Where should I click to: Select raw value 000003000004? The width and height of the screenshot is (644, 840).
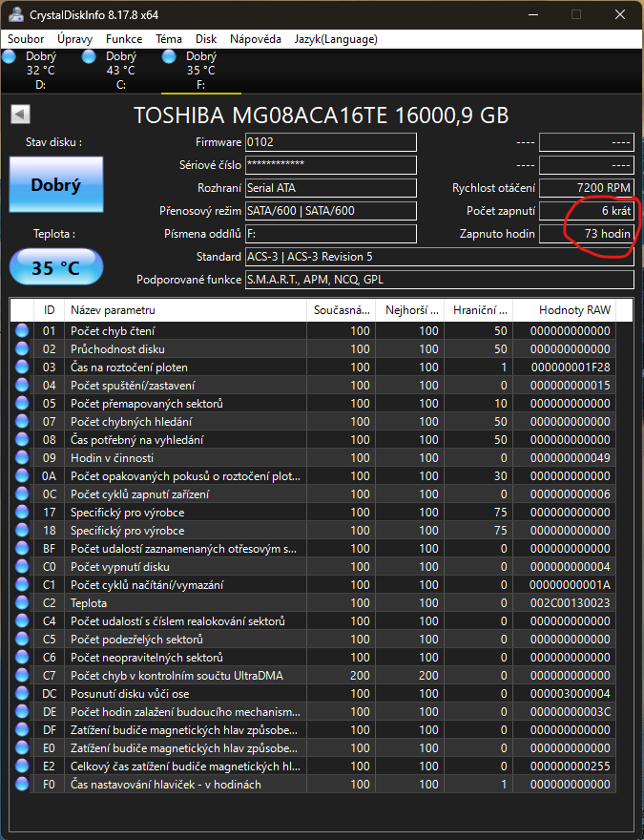571,694
